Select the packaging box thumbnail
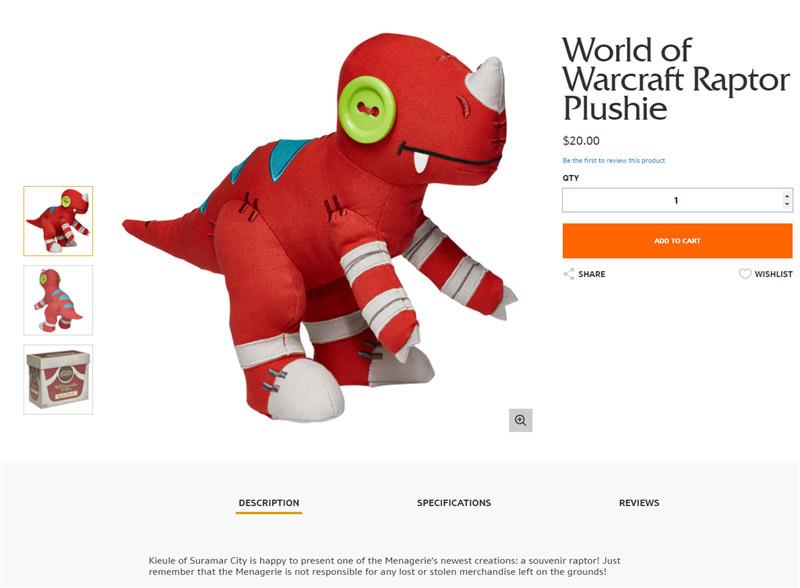Image resolution: width=800 pixels, height=588 pixels. [58, 379]
